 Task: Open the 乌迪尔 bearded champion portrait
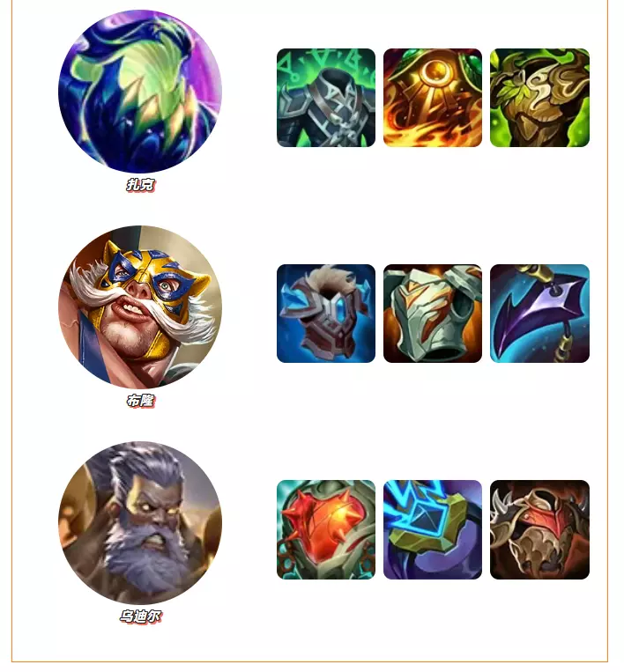[x=140, y=523]
